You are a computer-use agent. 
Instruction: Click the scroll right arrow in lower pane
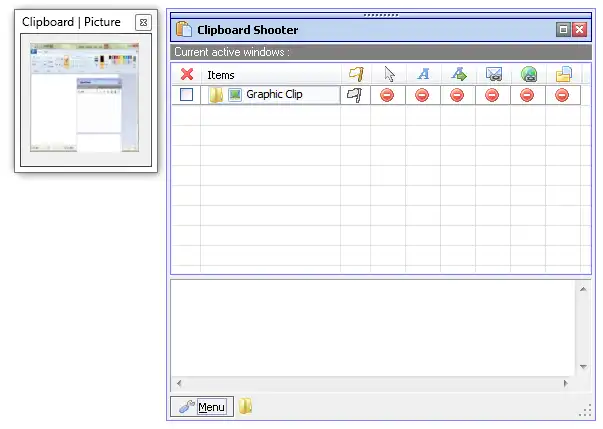click(565, 383)
